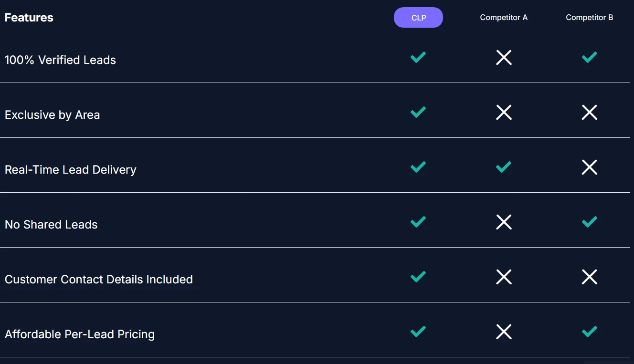Click the Real-Time Lead Delivery feature label
The image size is (634, 364).
[71, 170]
